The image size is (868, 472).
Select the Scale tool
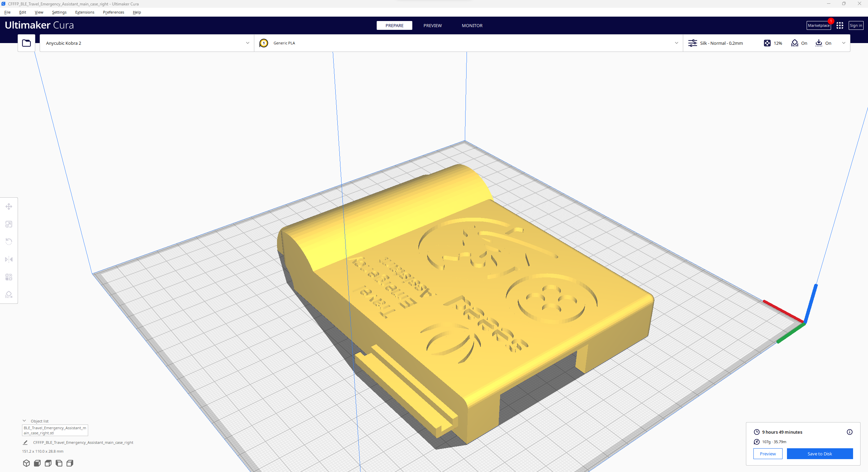coord(9,224)
